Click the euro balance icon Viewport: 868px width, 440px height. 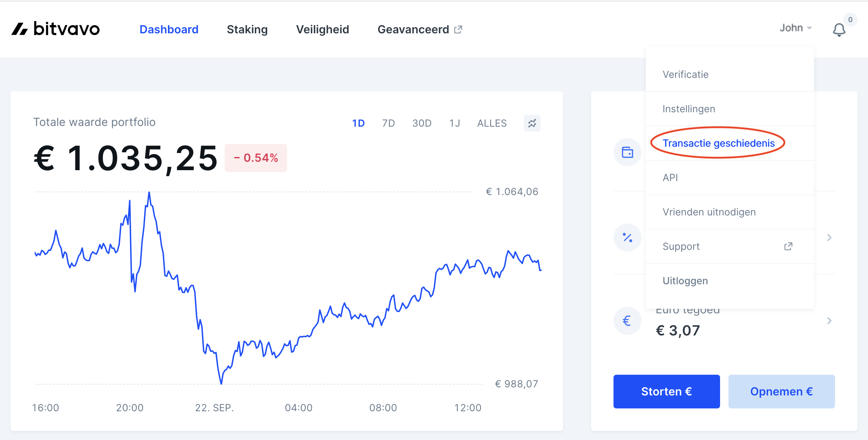[x=627, y=321]
